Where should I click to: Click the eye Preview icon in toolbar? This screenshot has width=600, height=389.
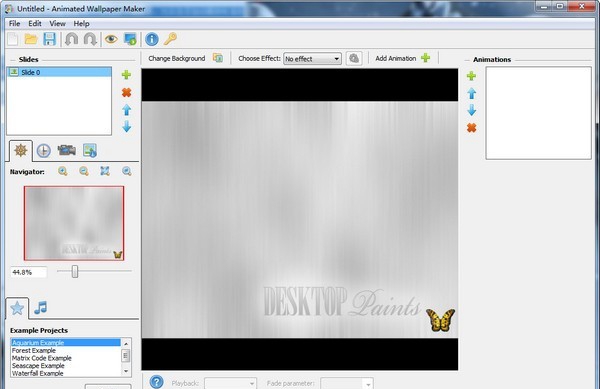111,39
